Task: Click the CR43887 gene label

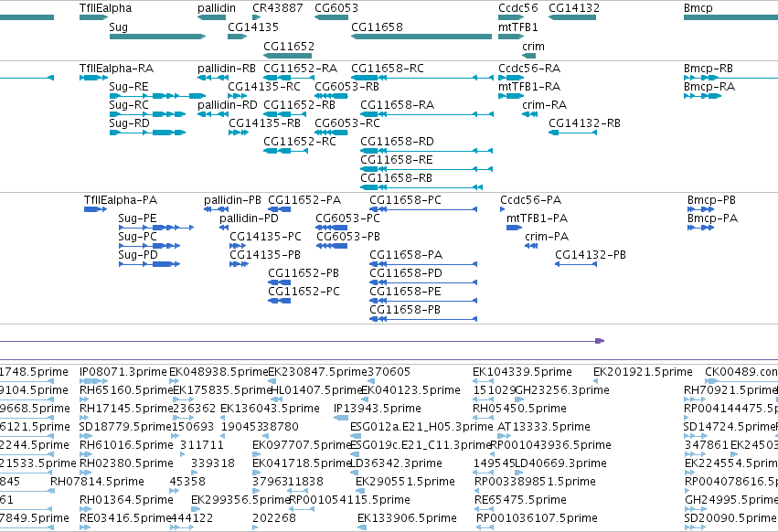Action: coord(277,8)
